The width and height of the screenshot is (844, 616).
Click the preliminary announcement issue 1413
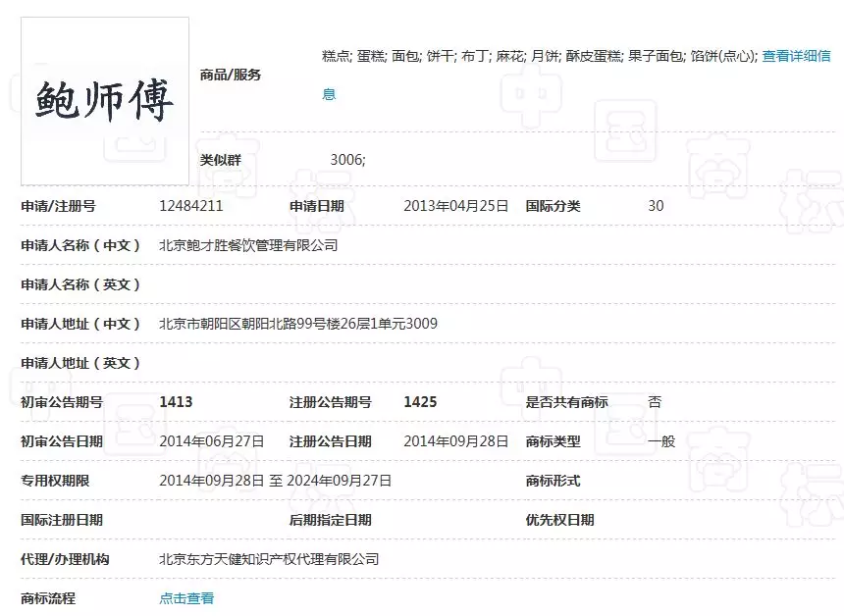pos(176,402)
